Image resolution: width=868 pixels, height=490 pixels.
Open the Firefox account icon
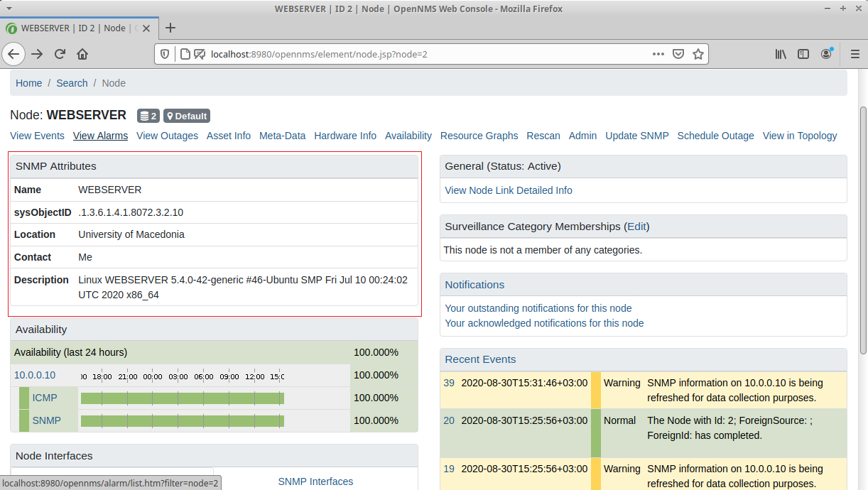tap(827, 54)
